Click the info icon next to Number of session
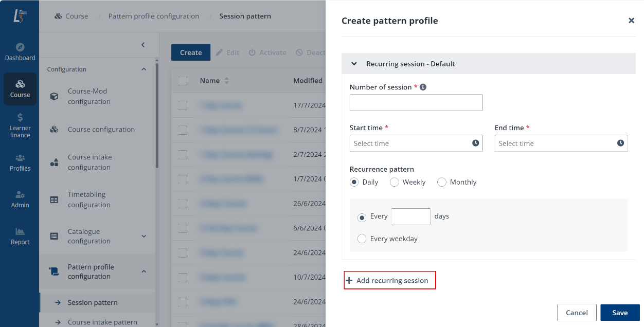The height and width of the screenshot is (327, 644). 423,86
